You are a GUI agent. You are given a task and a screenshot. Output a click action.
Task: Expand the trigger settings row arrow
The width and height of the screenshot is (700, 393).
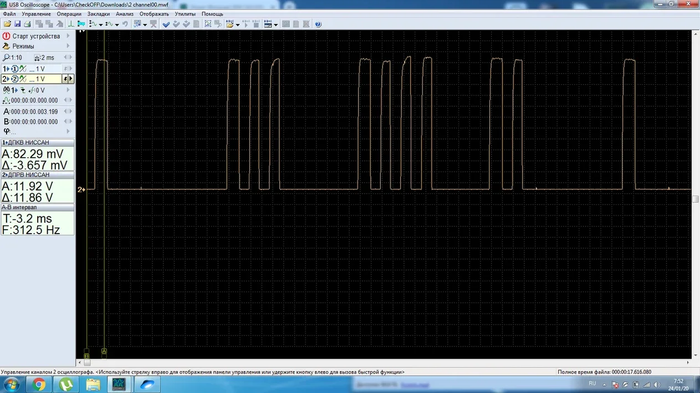pos(68,90)
